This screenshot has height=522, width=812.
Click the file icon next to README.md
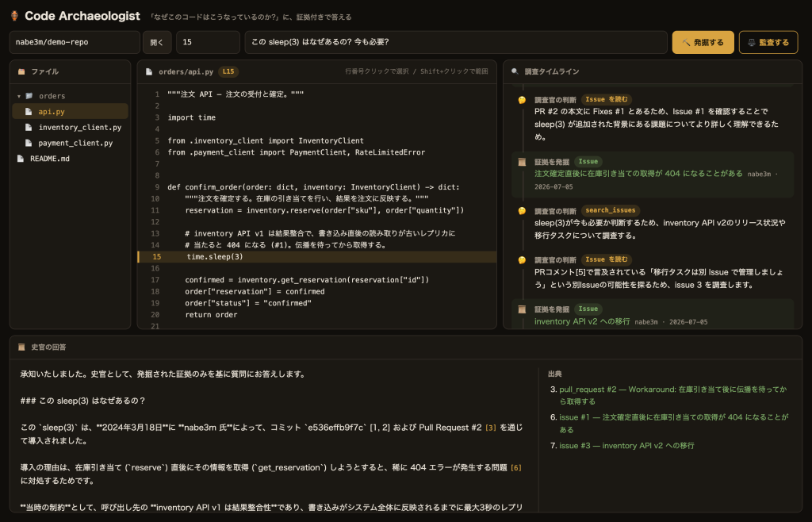pyautogui.click(x=21, y=159)
